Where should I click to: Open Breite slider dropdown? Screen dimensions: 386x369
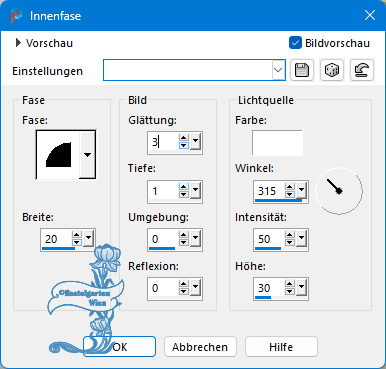(x=88, y=238)
